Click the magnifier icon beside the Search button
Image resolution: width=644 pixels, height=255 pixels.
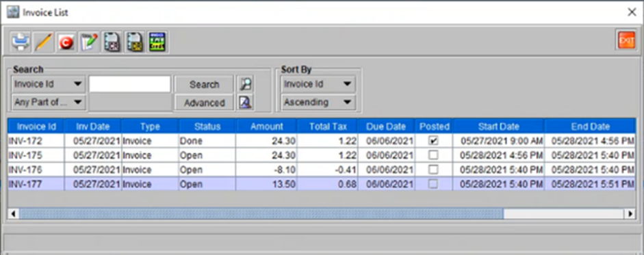point(246,84)
